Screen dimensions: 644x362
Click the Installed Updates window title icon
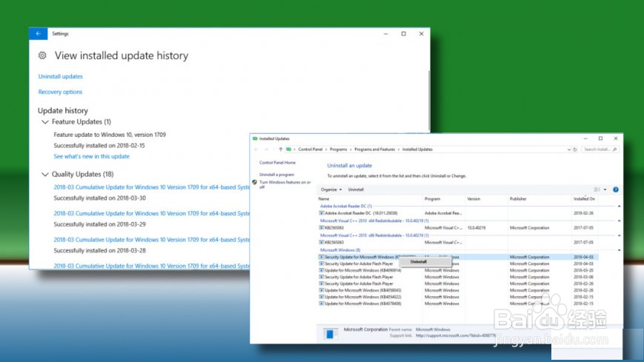pos(255,138)
